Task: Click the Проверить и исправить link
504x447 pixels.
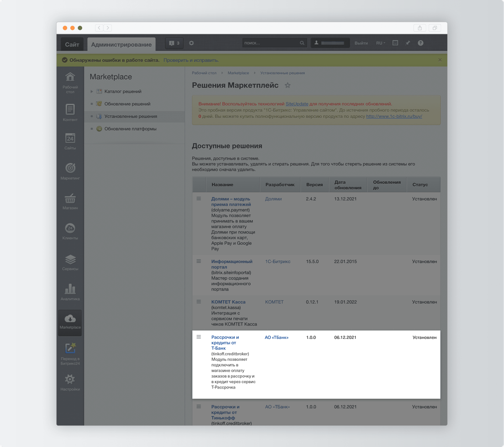Action: pyautogui.click(x=191, y=60)
